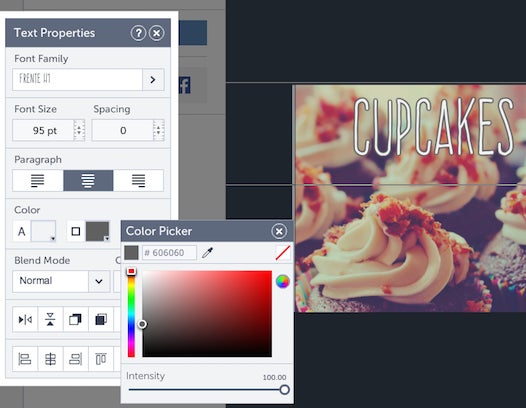Align left edges icon
The height and width of the screenshot is (408, 526).
click(x=25, y=359)
